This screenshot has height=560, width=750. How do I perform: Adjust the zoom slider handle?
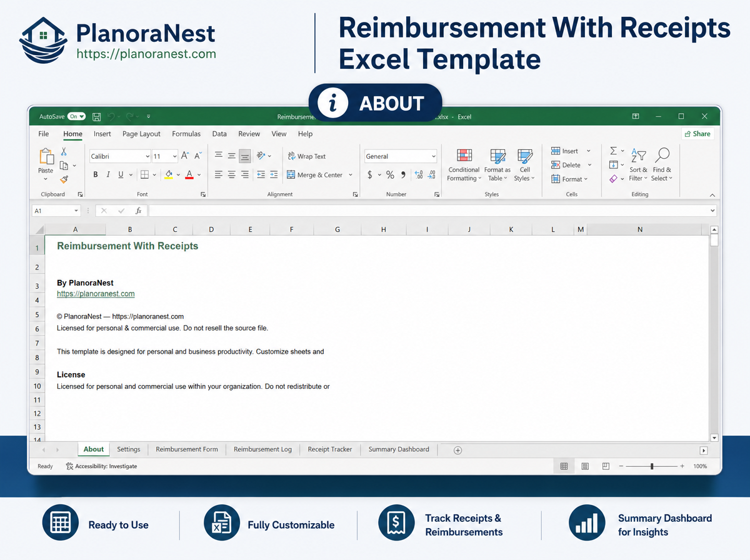[x=652, y=466]
